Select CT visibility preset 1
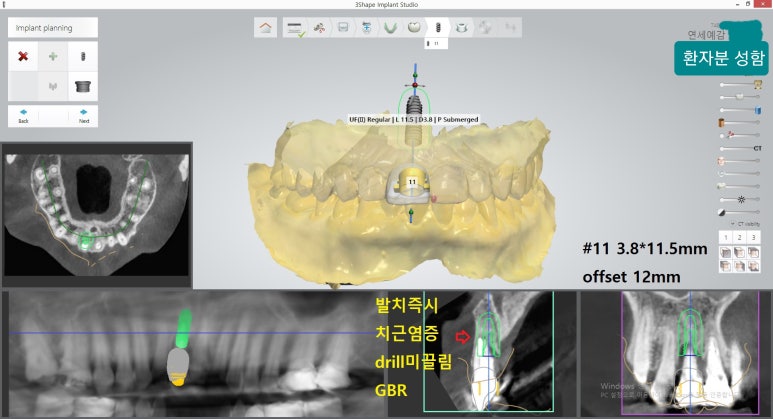773x419 pixels. click(726, 237)
